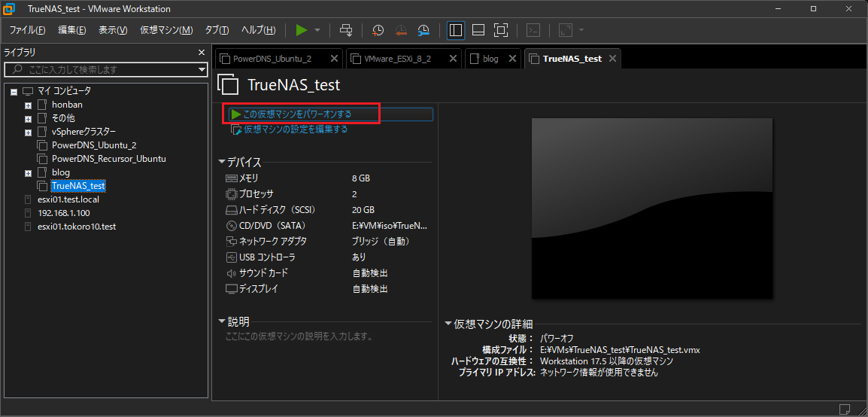This screenshot has height=417, width=868.
Task: Click the stretch guest display icon
Action: (565, 30)
